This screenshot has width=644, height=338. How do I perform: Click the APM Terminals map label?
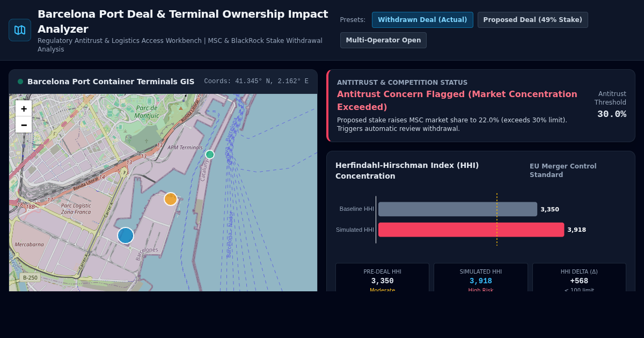(185, 148)
